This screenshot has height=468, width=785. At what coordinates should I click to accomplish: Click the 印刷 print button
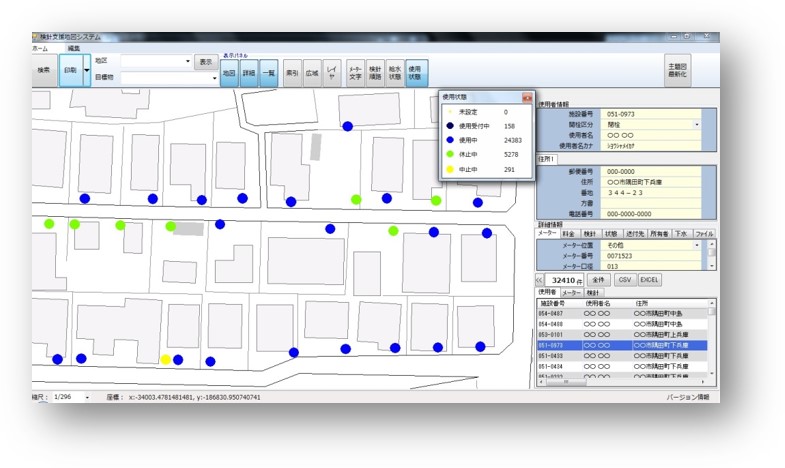coord(71,71)
